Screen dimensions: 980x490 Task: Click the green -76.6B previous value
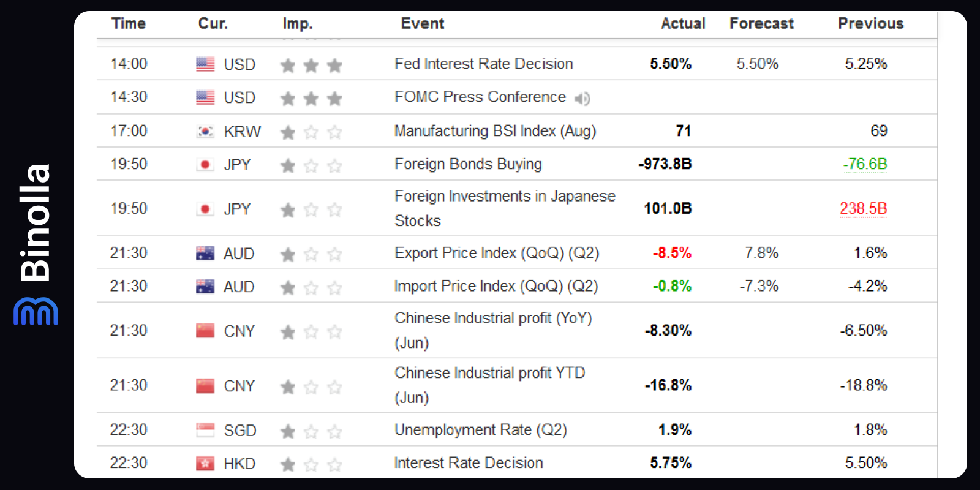(865, 164)
